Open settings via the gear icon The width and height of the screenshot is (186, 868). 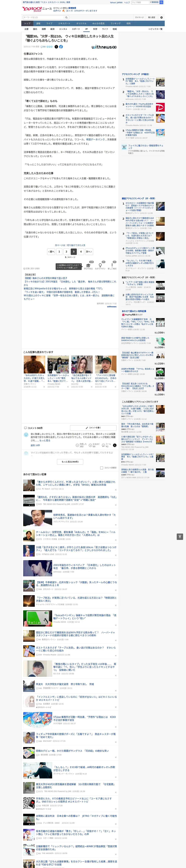point(161,18)
